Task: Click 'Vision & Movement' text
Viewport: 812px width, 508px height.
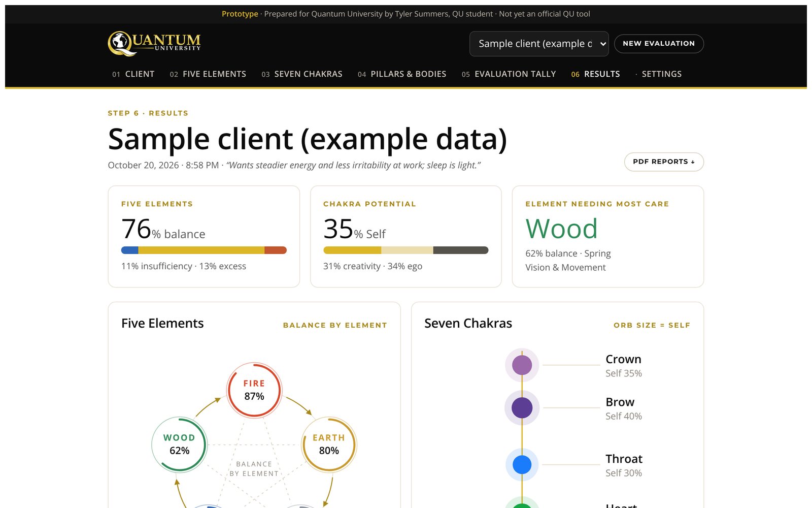Action: (x=565, y=267)
